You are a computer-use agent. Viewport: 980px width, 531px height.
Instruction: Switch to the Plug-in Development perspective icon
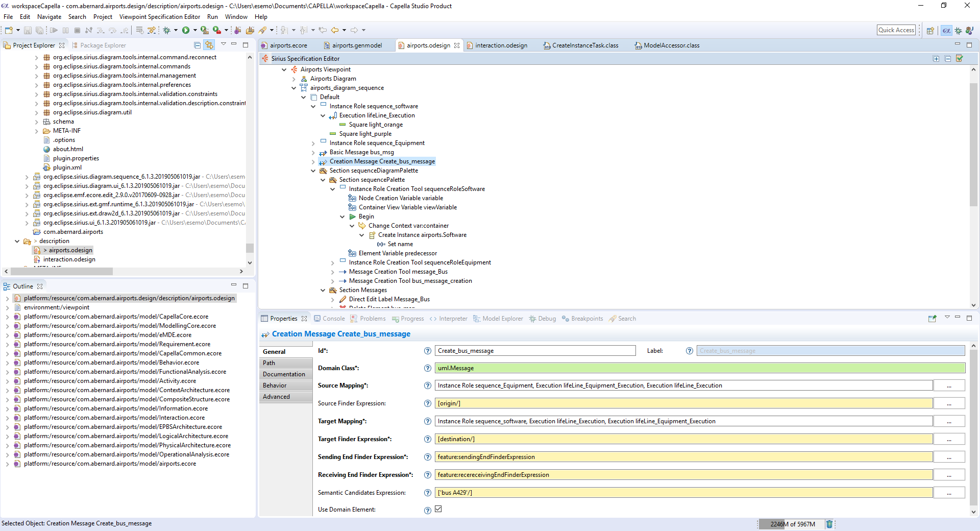[x=969, y=31]
